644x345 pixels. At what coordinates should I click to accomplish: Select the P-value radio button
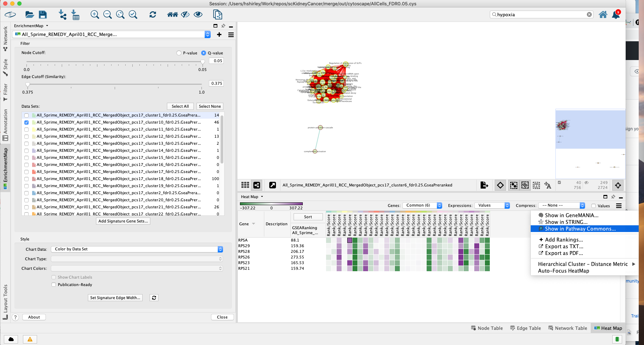[x=179, y=53]
